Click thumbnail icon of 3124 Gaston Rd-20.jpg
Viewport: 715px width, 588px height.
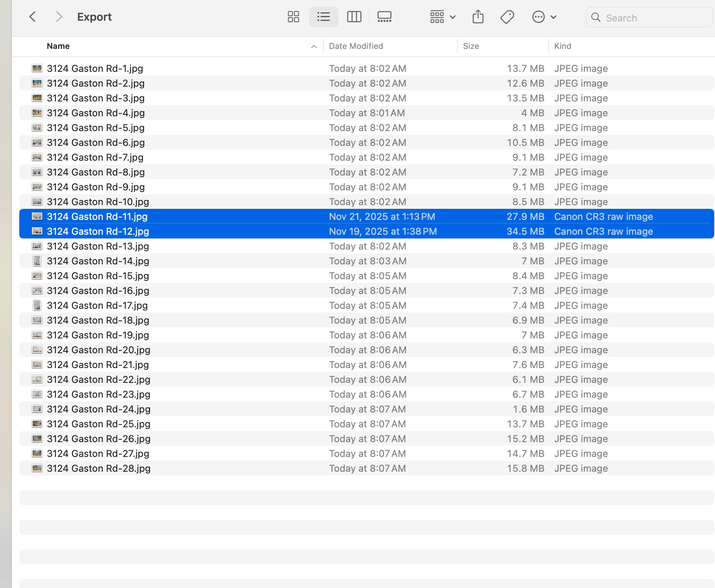(x=37, y=350)
